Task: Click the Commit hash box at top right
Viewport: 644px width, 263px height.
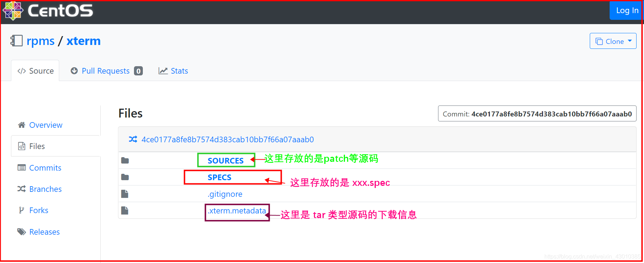Action: [537, 114]
